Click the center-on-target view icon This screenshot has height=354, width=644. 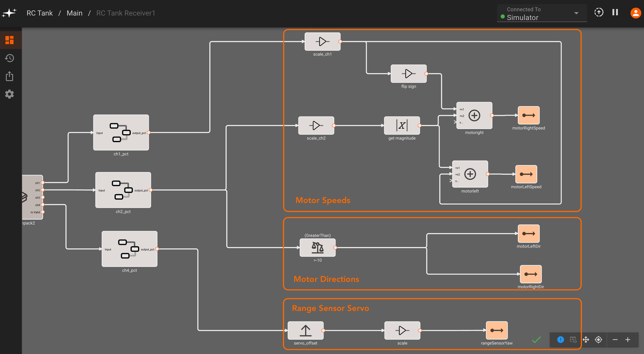coord(598,340)
